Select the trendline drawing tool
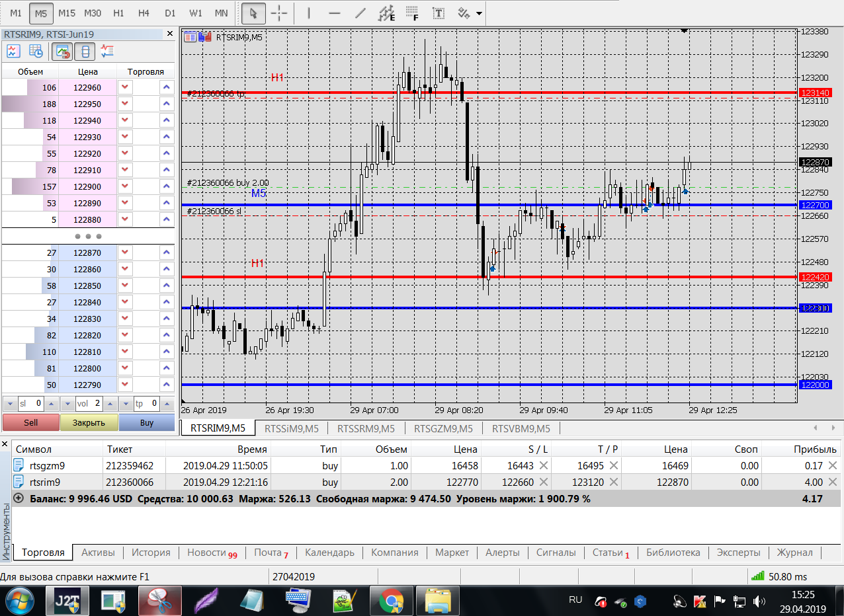 [360, 13]
